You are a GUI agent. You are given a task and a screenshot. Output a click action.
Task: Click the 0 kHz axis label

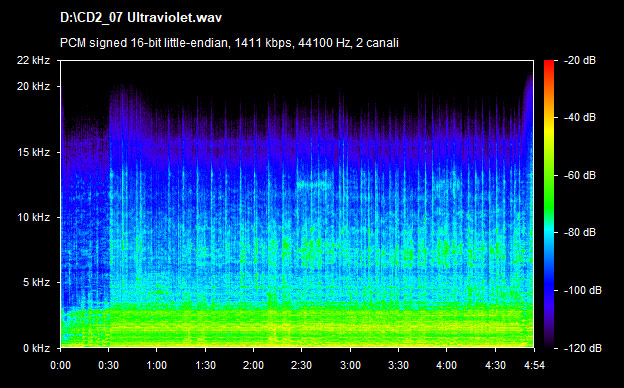click(36, 348)
